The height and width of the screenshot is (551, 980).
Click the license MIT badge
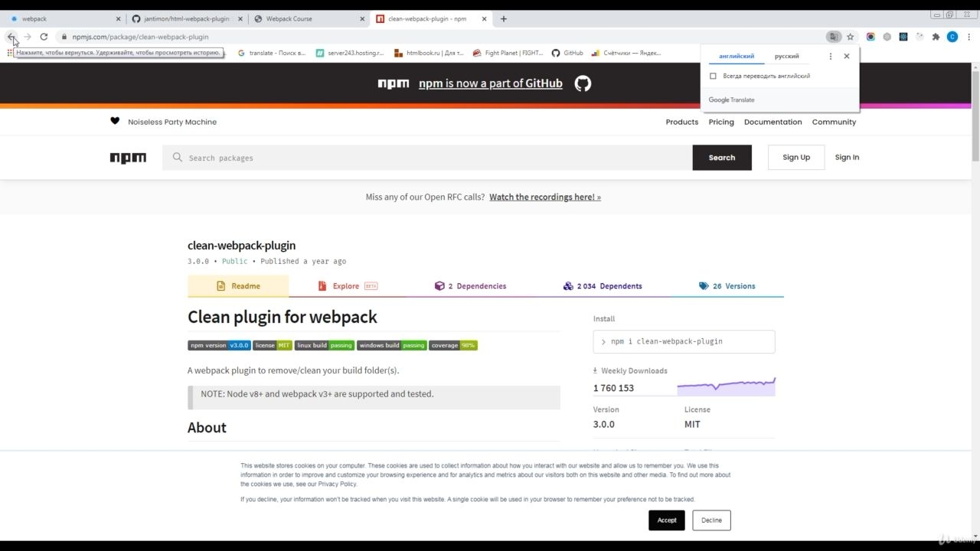(273, 345)
